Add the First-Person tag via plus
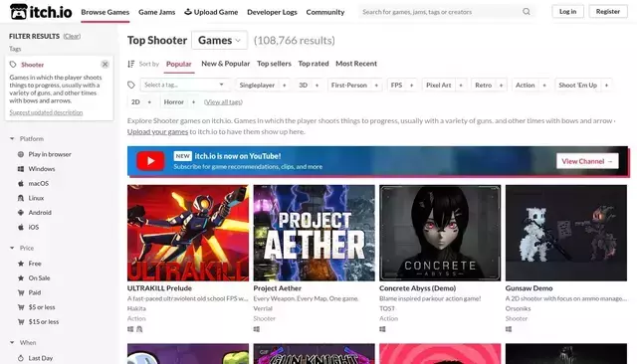The height and width of the screenshot is (364, 637). [376, 85]
